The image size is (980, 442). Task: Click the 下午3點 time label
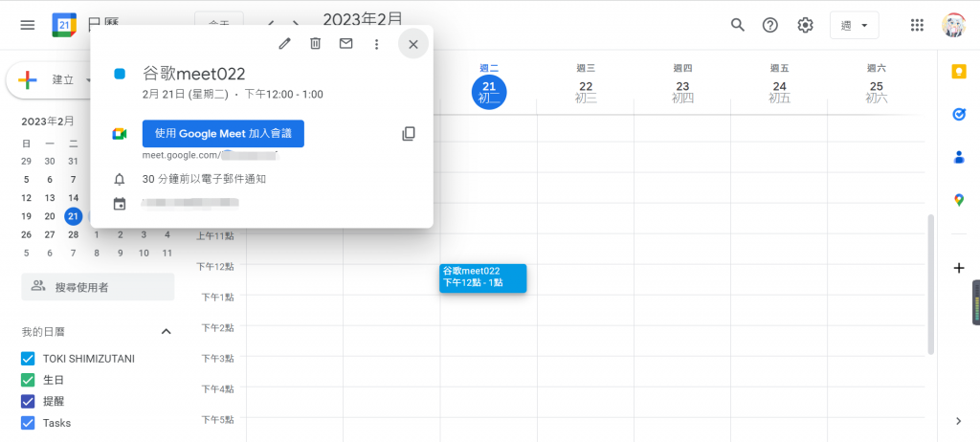(x=215, y=358)
